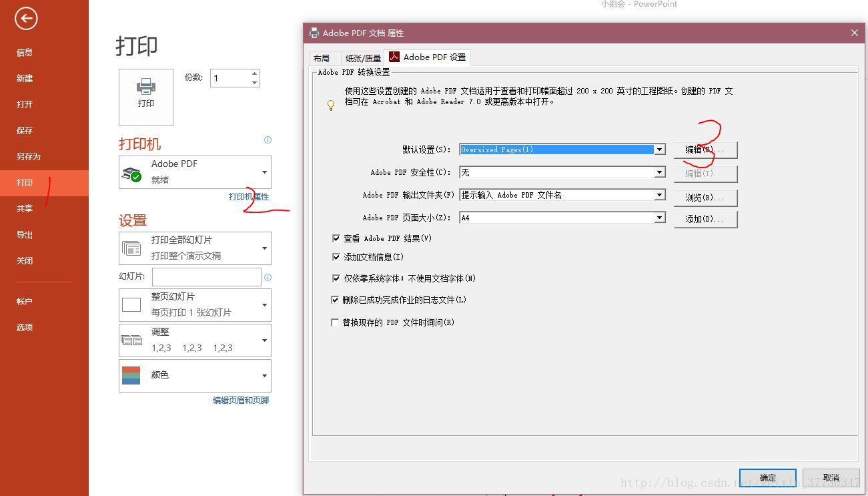Expand 打印全部幻灯片 dropdown
Screen dimensions: 868x496
tap(195, 248)
